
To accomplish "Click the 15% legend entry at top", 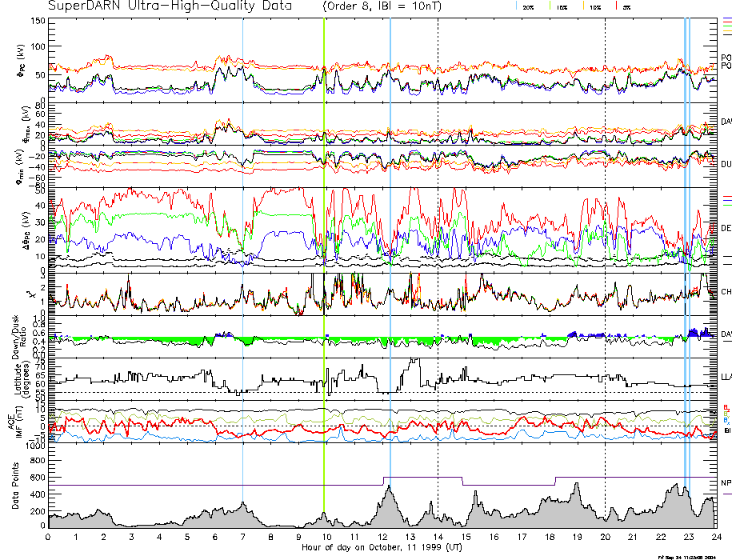I will coord(562,6).
